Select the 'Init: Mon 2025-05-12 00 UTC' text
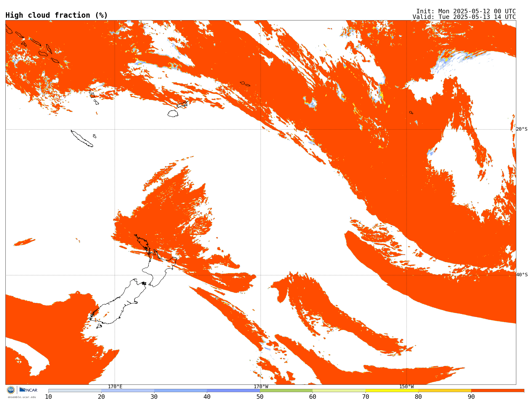Screen dimensions: 532x400 (x=466, y=11)
